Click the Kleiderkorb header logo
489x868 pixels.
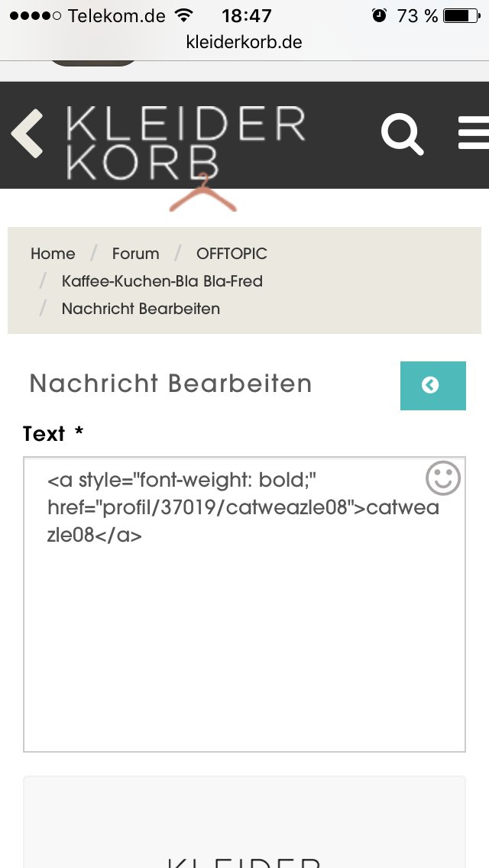(185, 143)
